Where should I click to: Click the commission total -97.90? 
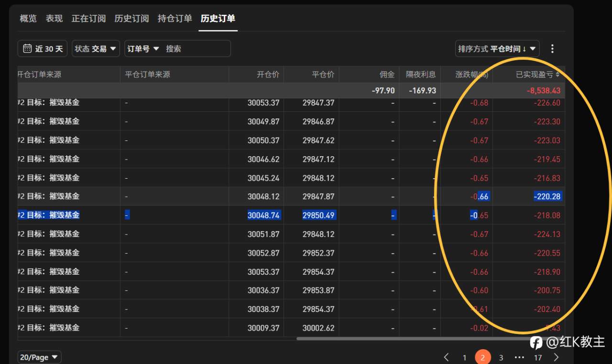pos(383,91)
